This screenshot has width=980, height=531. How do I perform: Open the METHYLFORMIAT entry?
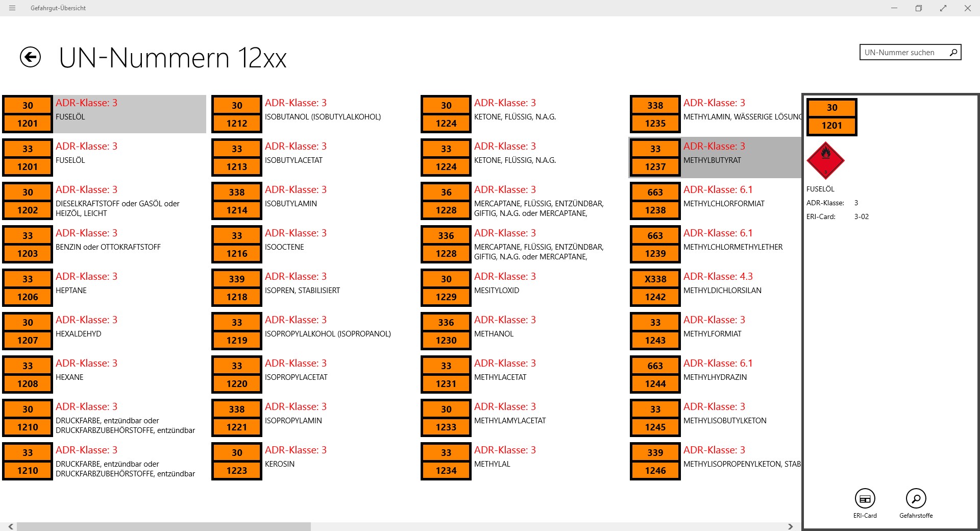(x=716, y=331)
